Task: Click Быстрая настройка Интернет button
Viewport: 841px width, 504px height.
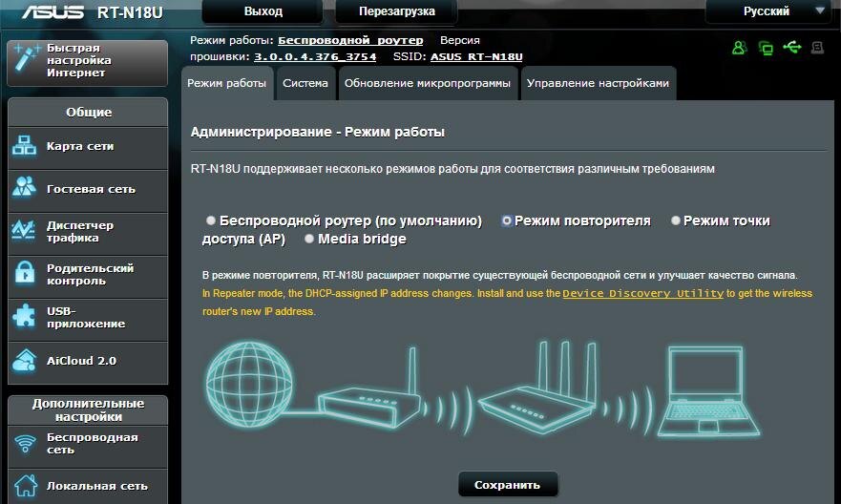Action: [88, 62]
